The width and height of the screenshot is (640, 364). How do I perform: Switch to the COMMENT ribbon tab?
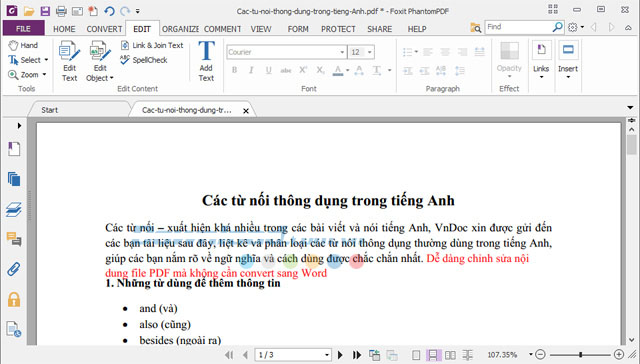coord(222,29)
